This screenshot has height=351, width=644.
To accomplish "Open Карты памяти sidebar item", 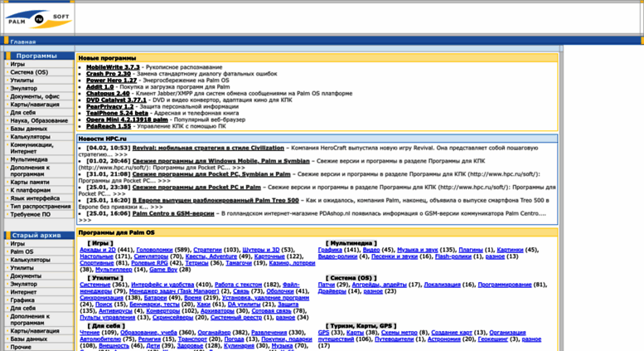I will 30,182.
